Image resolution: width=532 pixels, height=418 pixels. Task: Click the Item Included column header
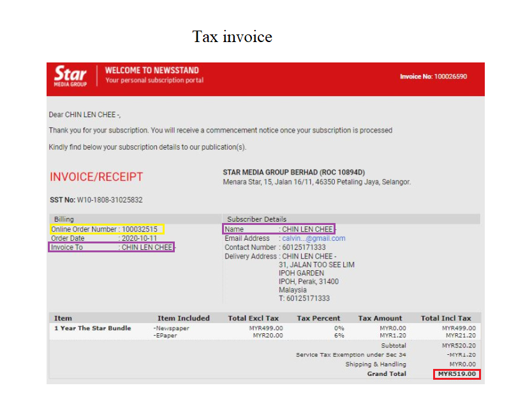pos(184,319)
